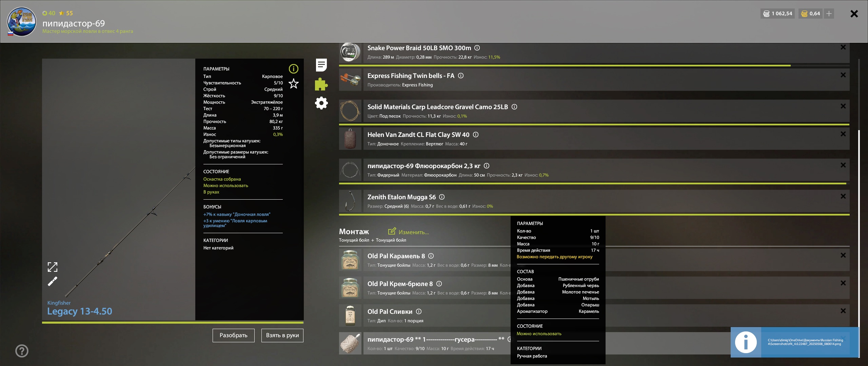Click the Helen Van Zandt CL Flat Clay title
The width and height of the screenshot is (868, 366).
(x=418, y=135)
